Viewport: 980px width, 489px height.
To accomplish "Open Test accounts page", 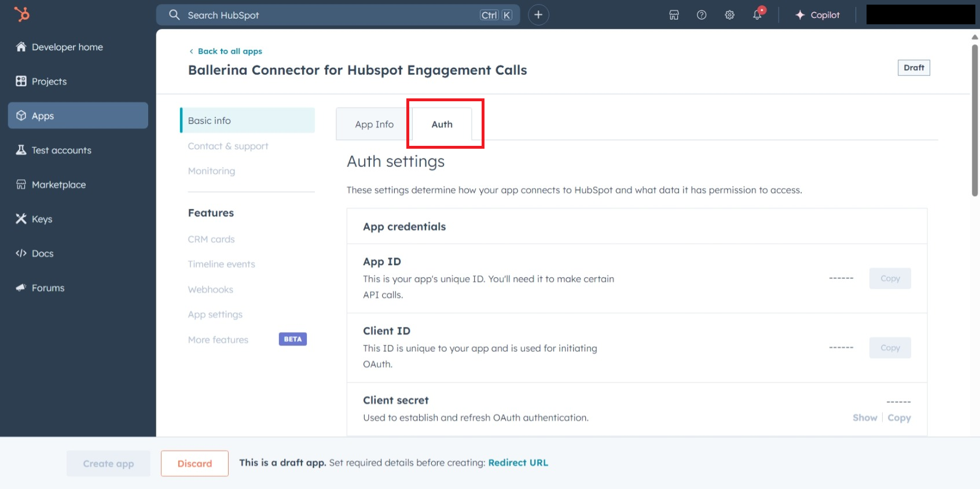I will 78,150.
